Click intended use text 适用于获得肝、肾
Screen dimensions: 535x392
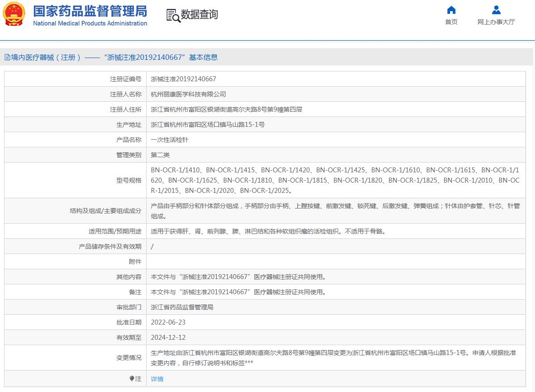(268, 231)
